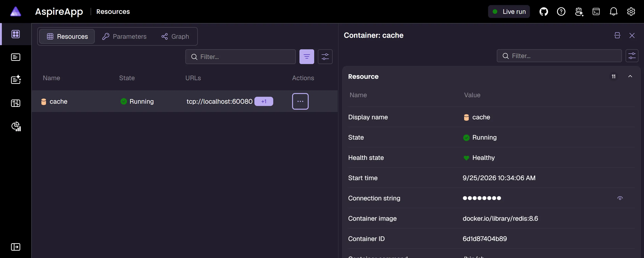Click the URLs column header

tap(193, 78)
